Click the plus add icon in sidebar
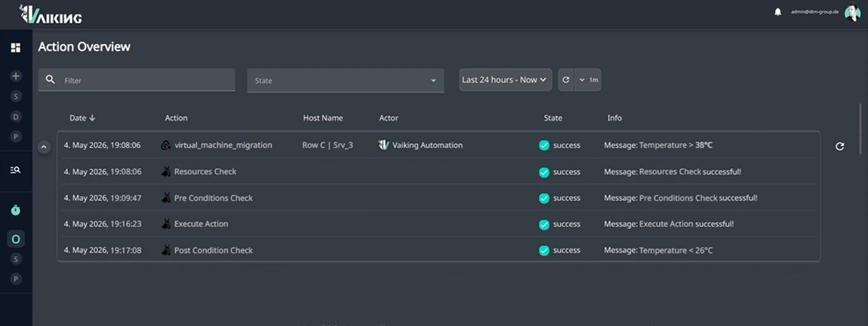The image size is (868, 326). 16,76
